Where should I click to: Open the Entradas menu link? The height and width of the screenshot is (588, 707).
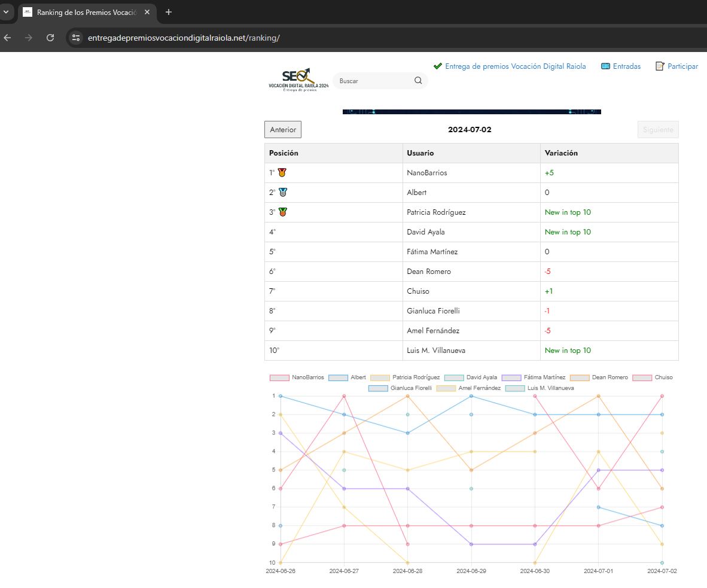click(x=621, y=66)
